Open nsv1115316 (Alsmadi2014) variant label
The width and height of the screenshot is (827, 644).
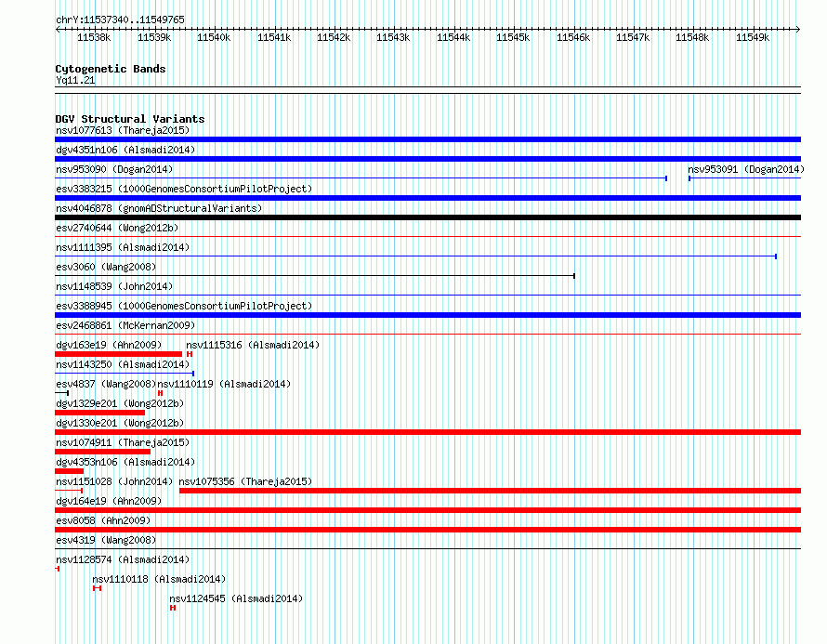253,345
